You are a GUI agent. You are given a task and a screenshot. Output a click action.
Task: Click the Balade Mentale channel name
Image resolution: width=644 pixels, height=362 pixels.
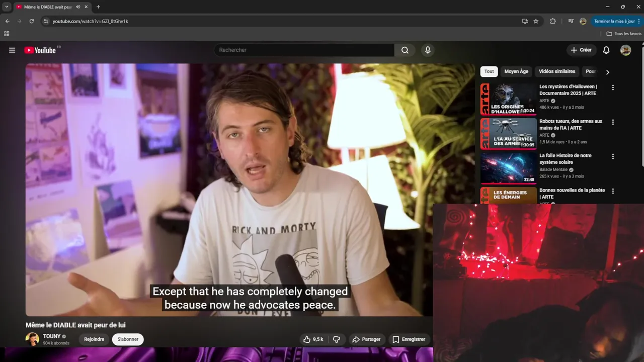553,170
